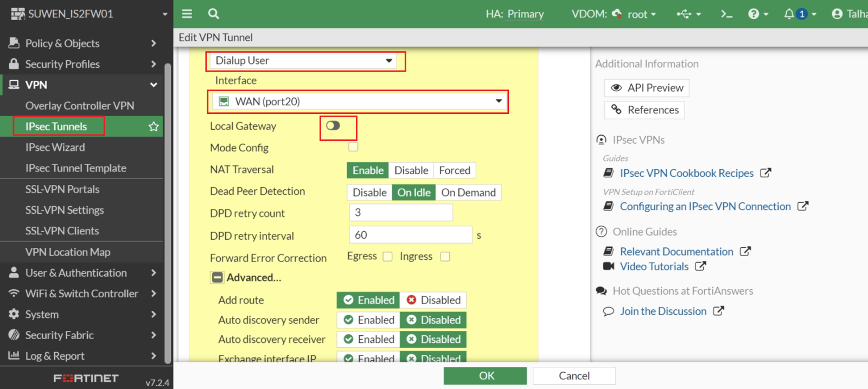Open the search magnifier icon
Screen dimensions: 868x389
[214, 14]
